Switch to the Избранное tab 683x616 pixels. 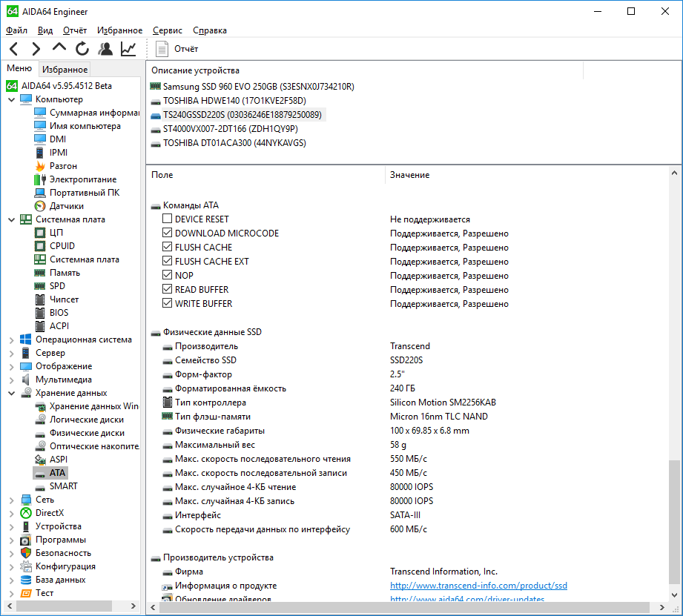[65, 70]
